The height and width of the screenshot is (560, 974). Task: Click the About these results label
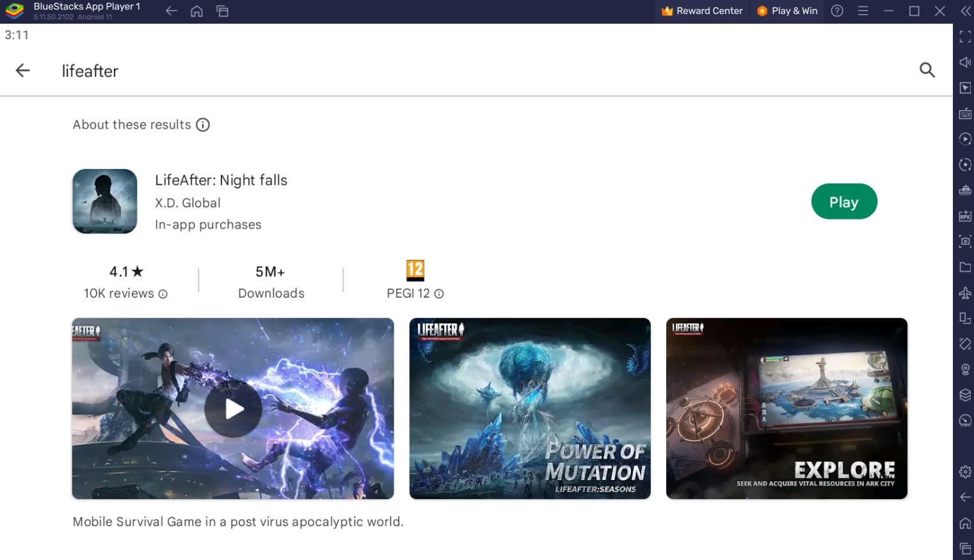(x=132, y=125)
